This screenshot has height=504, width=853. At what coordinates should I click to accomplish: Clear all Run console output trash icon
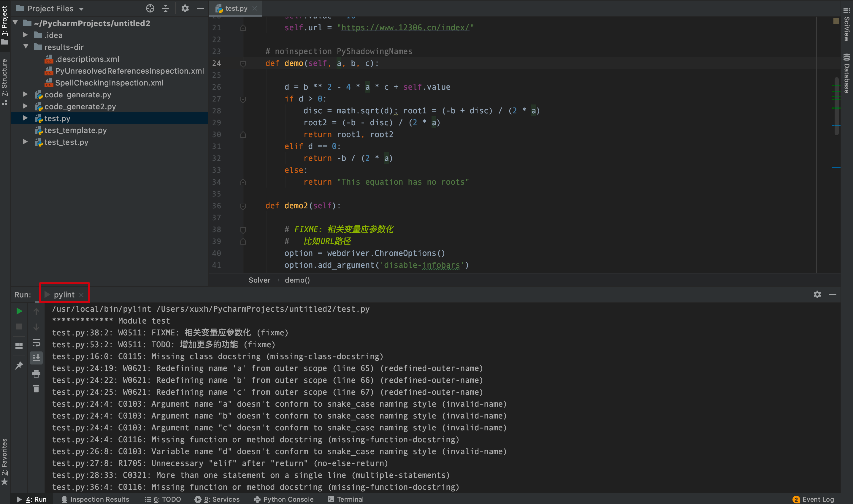(x=36, y=389)
